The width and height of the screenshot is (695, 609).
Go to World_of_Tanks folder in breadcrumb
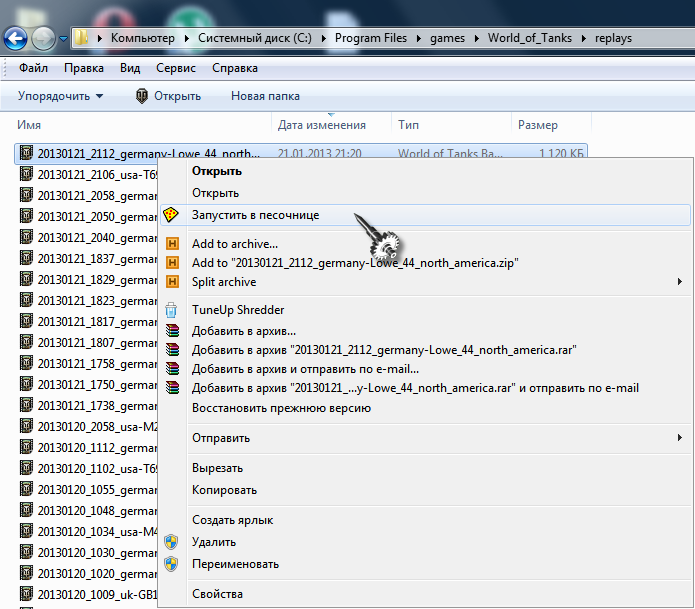click(530, 38)
